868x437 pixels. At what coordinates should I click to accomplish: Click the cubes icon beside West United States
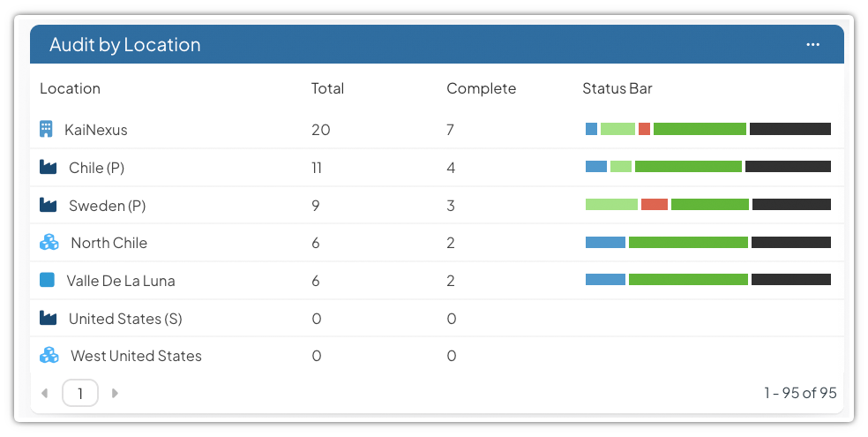49,356
